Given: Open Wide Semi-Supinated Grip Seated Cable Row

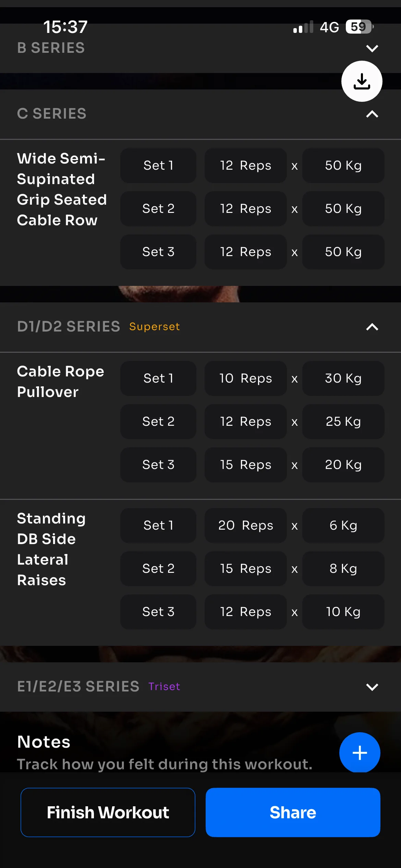Looking at the screenshot, I should 62,189.
